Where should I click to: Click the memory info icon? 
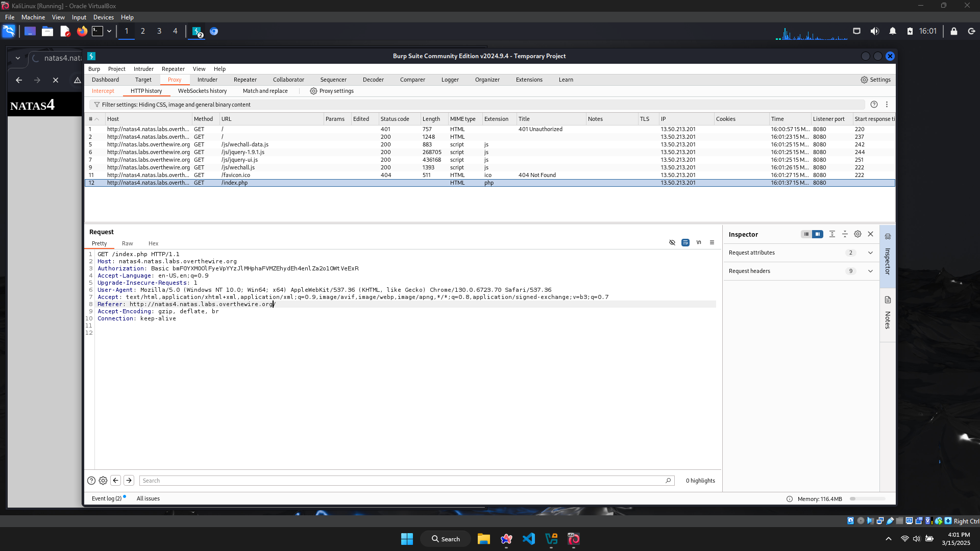click(x=790, y=499)
